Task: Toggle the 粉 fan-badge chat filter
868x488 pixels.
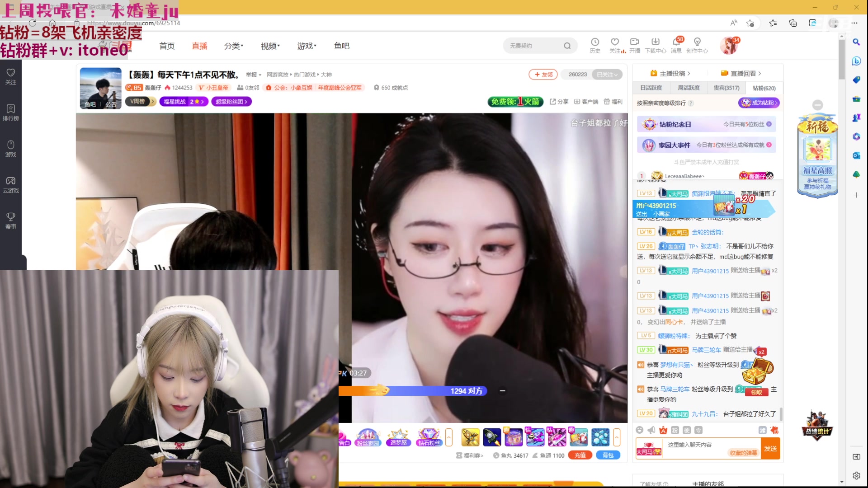Action: point(675,430)
